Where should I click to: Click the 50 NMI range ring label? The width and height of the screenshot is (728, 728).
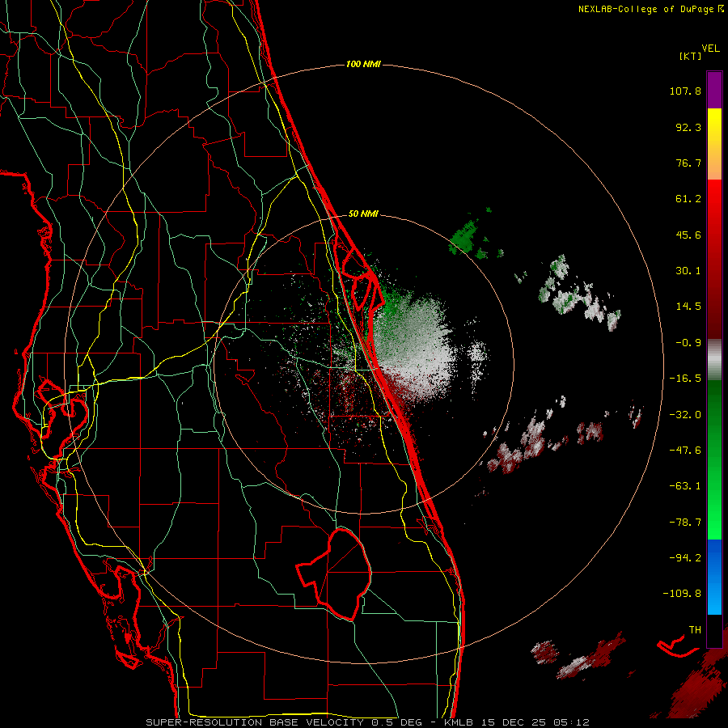point(363,214)
